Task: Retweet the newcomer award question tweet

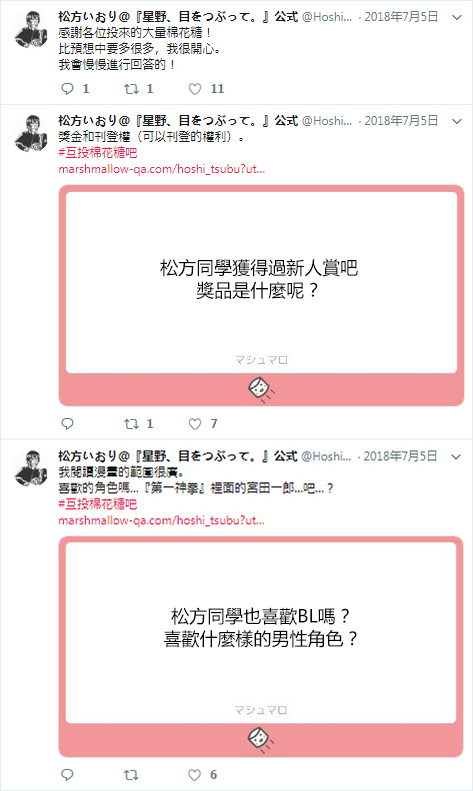Action: 132,424
